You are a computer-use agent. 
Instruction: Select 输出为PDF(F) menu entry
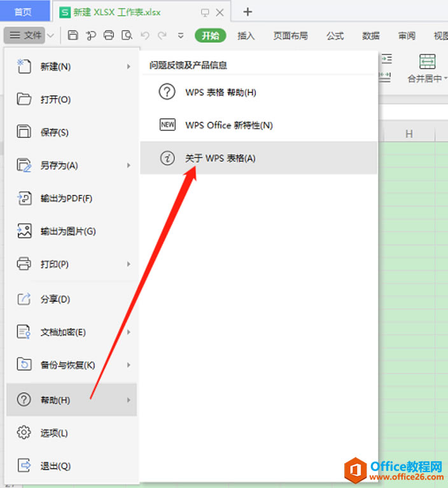pyautogui.click(x=72, y=199)
